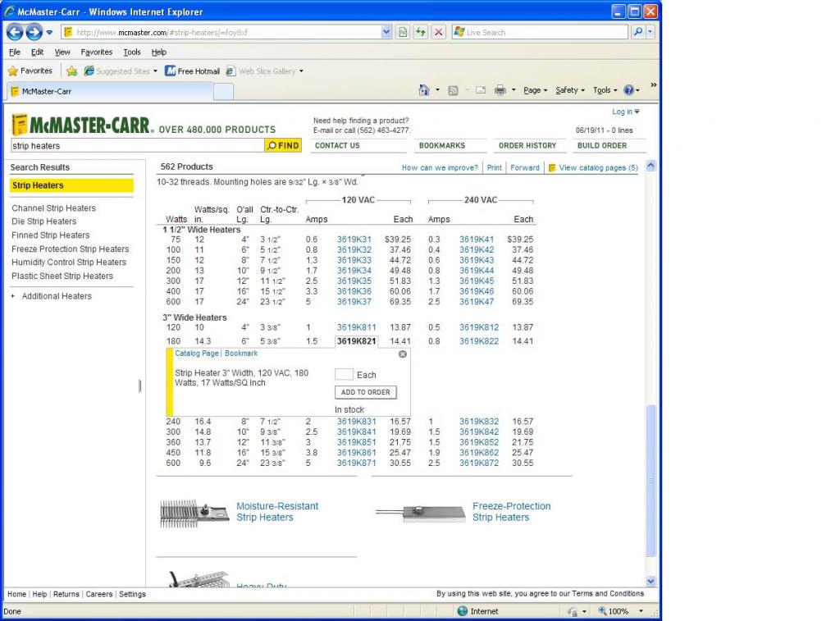Click How can we improve? link
This screenshot has height=621, width=840.
(x=440, y=167)
